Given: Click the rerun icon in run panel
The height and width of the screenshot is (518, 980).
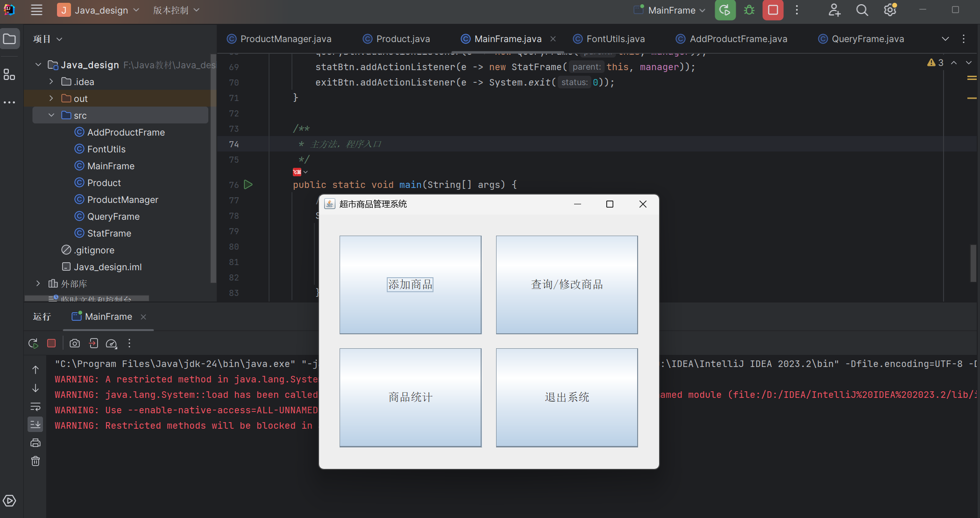Looking at the screenshot, I should (x=33, y=344).
